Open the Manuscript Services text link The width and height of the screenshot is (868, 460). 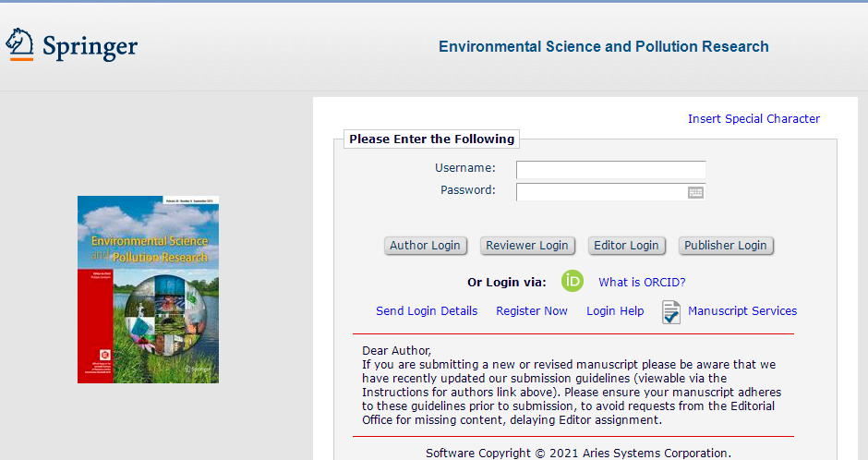click(742, 311)
